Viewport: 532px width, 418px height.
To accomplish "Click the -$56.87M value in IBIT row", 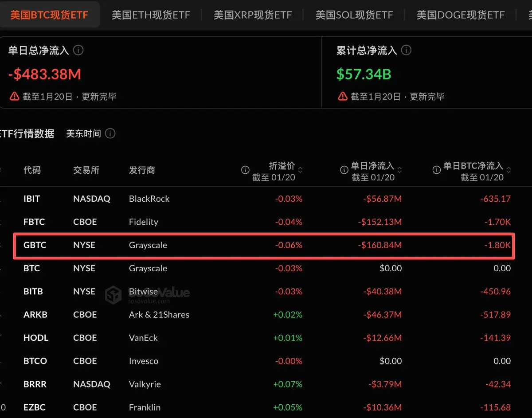I will pyautogui.click(x=383, y=199).
